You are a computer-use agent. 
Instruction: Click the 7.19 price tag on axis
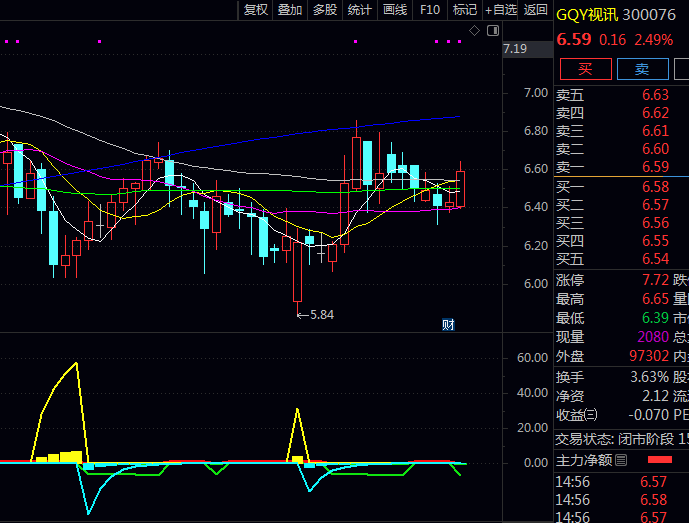515,48
